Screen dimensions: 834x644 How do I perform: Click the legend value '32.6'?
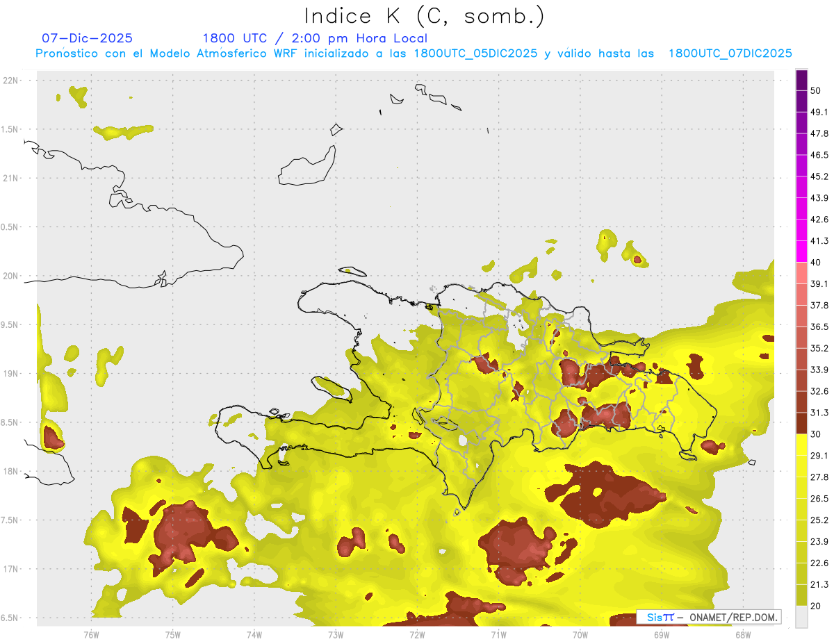tap(819, 391)
